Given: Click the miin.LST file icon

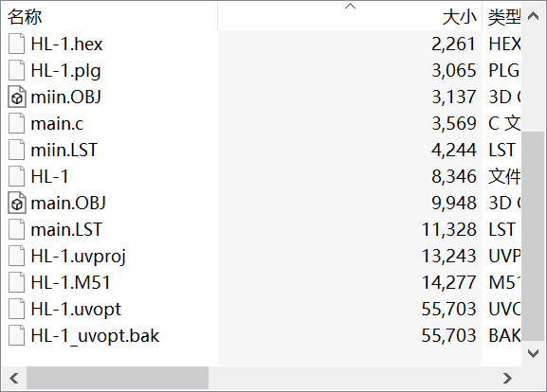Looking at the screenshot, I should [17, 150].
